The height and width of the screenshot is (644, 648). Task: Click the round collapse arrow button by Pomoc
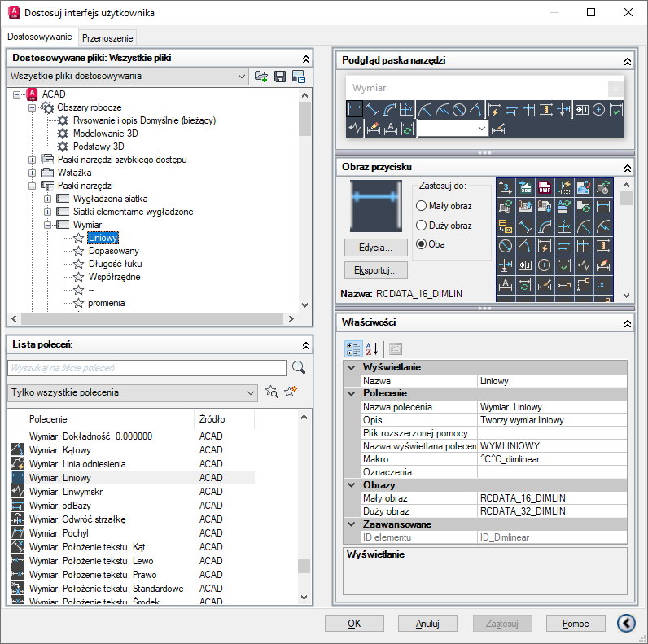(626, 623)
